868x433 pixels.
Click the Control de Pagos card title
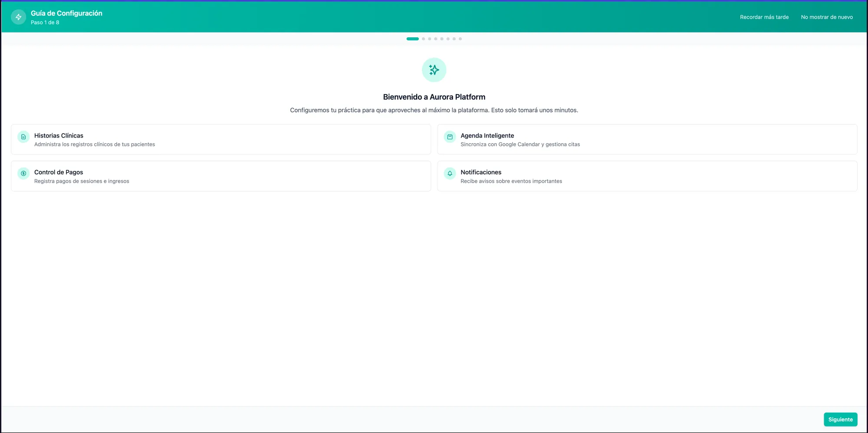[x=59, y=172]
